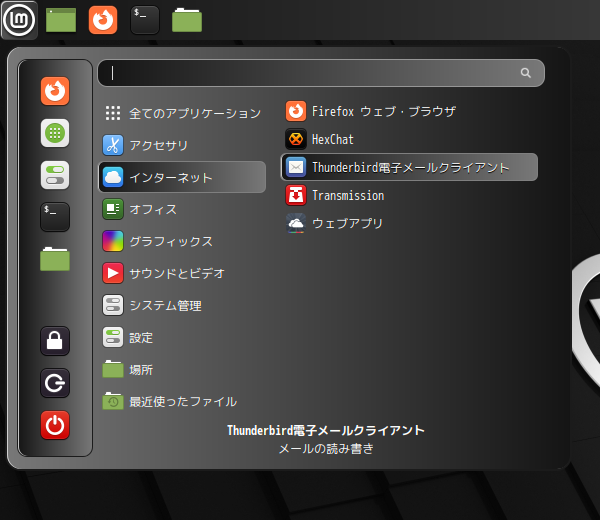
Task: Select the 設定 category
Action: 182,337
